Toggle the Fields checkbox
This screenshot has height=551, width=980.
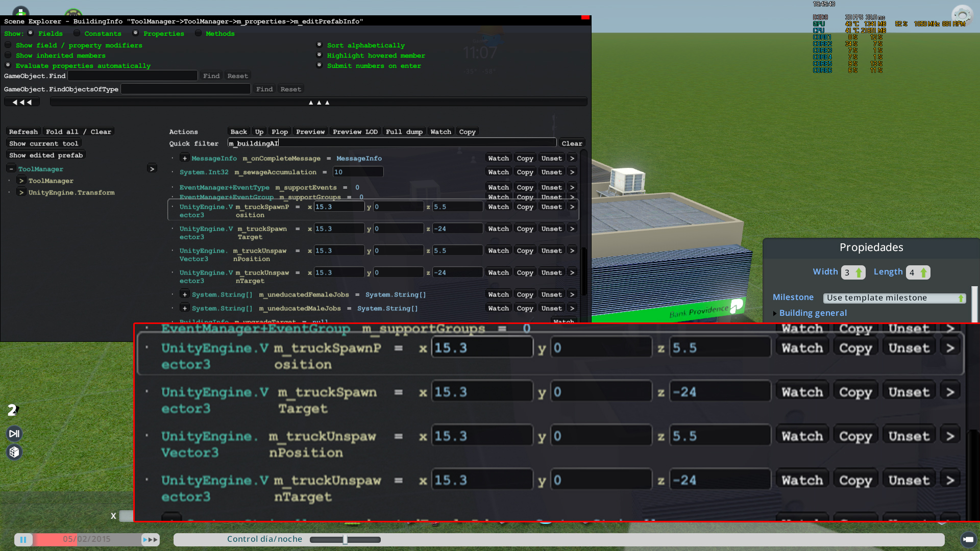click(31, 33)
